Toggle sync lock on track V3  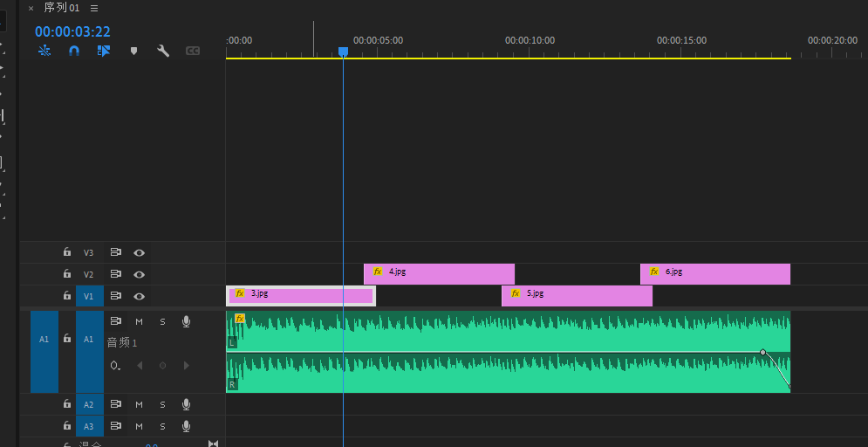115,252
